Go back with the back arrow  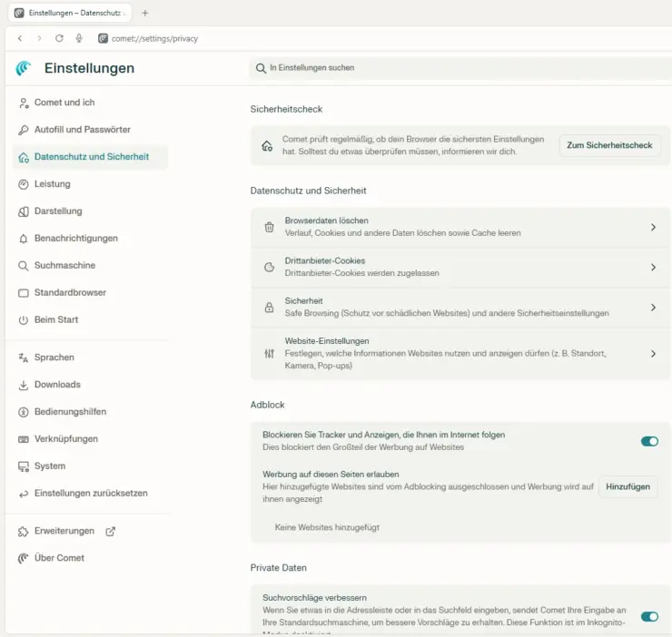(20, 39)
